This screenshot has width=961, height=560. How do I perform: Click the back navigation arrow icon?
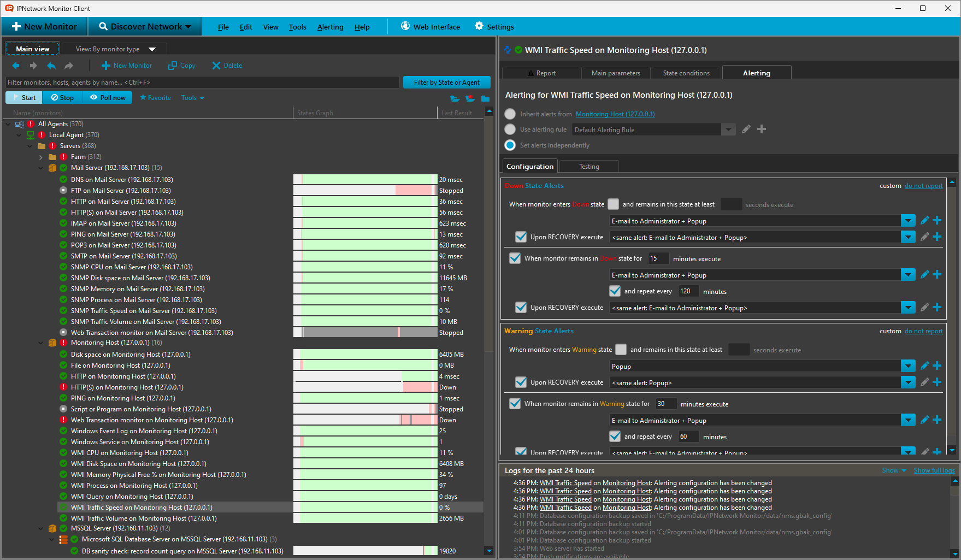point(16,66)
